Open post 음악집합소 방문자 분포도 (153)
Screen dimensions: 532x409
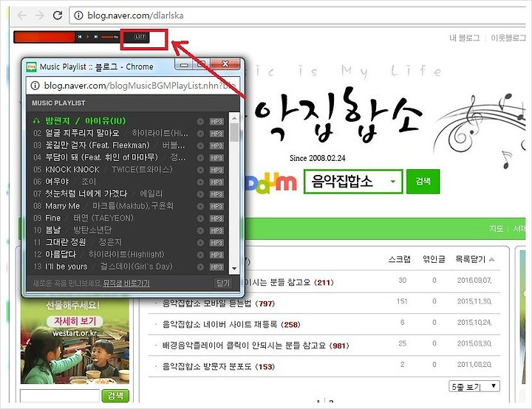tap(218, 367)
